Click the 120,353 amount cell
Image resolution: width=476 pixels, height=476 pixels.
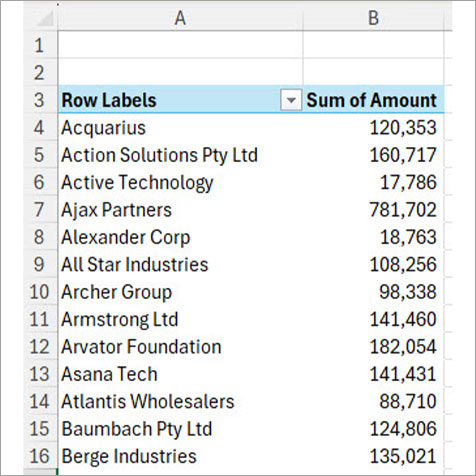coord(374,127)
